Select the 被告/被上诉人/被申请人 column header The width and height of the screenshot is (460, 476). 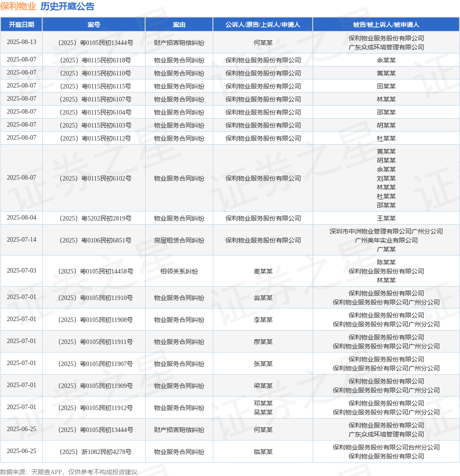tap(386, 25)
